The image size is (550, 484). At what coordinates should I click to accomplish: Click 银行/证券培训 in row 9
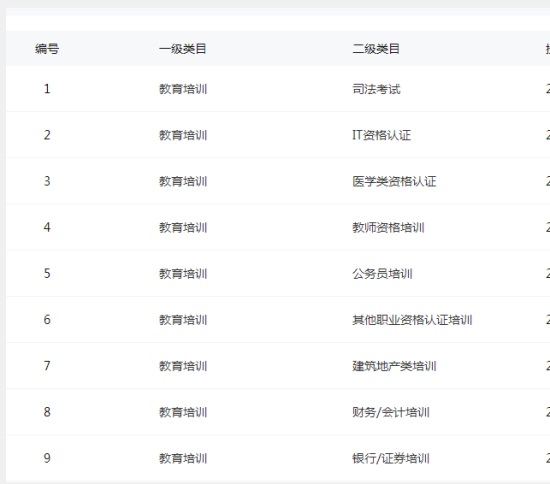click(x=391, y=458)
